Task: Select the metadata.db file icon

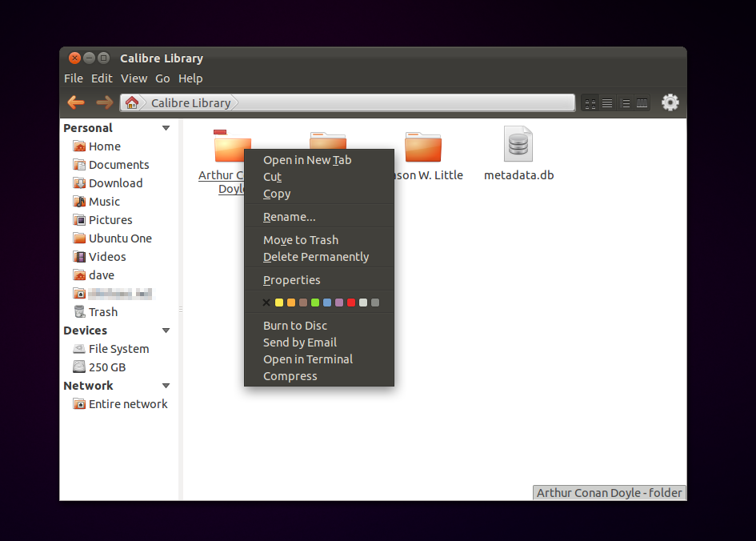Action: point(518,144)
